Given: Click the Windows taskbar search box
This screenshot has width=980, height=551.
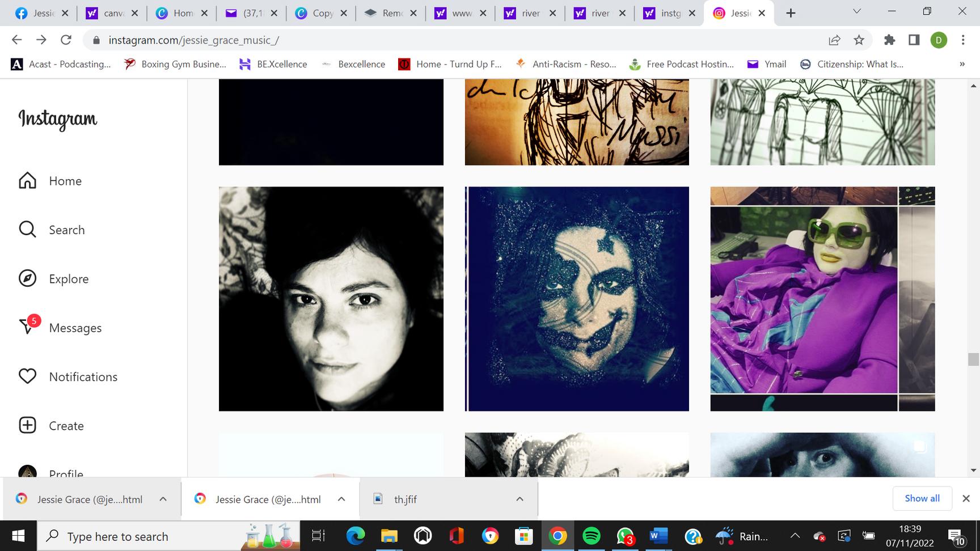Looking at the screenshot, I should [x=168, y=536].
